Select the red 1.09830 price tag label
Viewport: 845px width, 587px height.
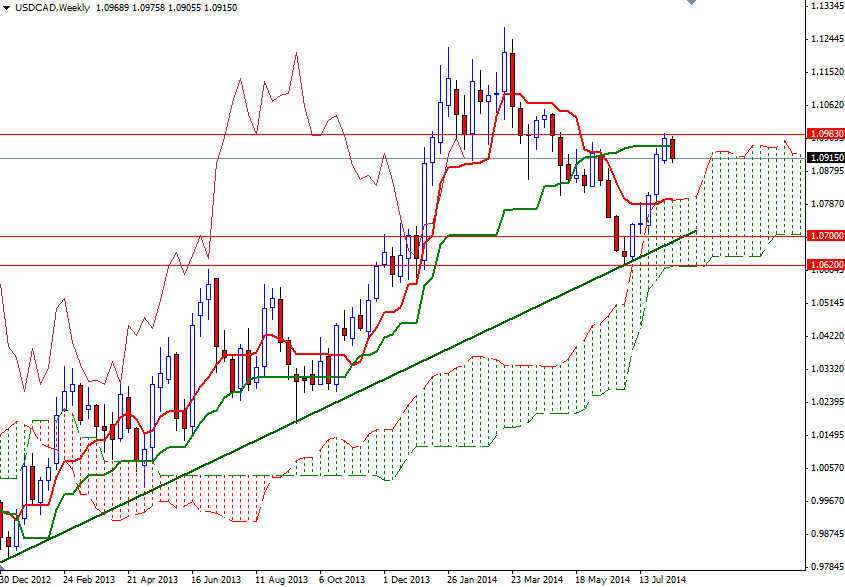[824, 132]
